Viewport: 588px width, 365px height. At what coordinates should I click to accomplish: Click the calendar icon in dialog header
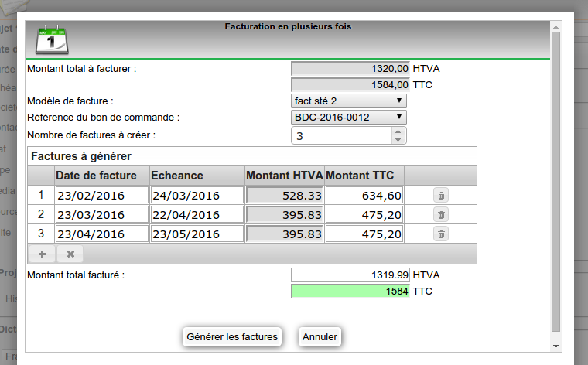pyautogui.click(x=52, y=39)
